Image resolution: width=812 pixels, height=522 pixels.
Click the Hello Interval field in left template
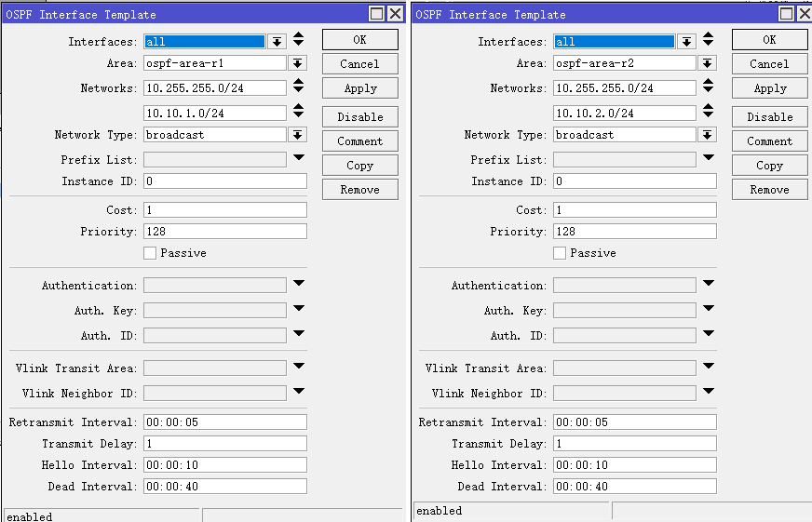pos(224,465)
